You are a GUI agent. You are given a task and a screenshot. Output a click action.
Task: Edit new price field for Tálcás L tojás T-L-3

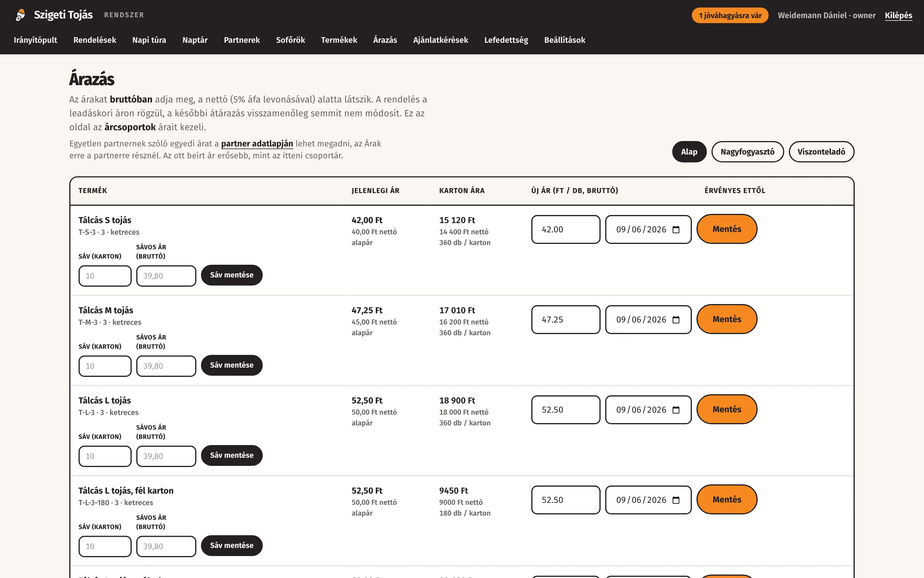[566, 410]
